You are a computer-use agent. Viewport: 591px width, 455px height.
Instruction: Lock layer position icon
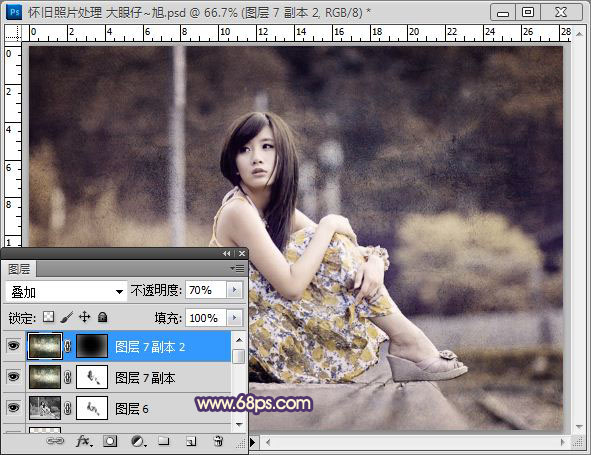coord(84,317)
